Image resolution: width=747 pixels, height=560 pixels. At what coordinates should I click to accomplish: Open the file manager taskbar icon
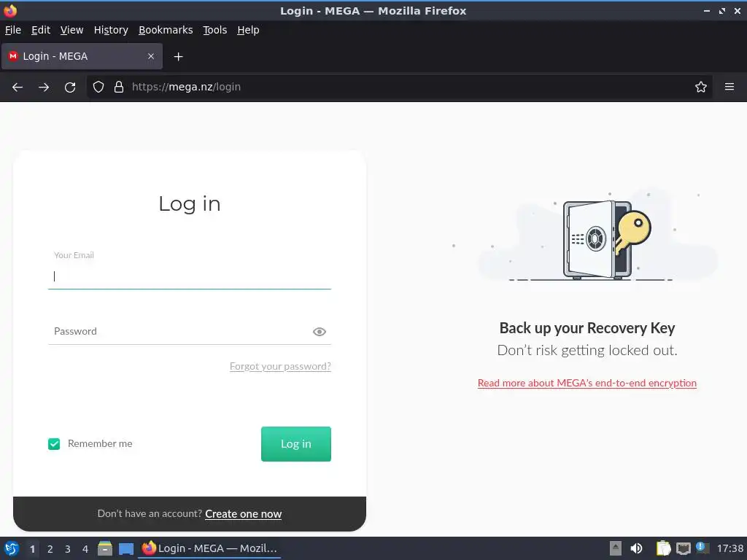tap(105, 548)
